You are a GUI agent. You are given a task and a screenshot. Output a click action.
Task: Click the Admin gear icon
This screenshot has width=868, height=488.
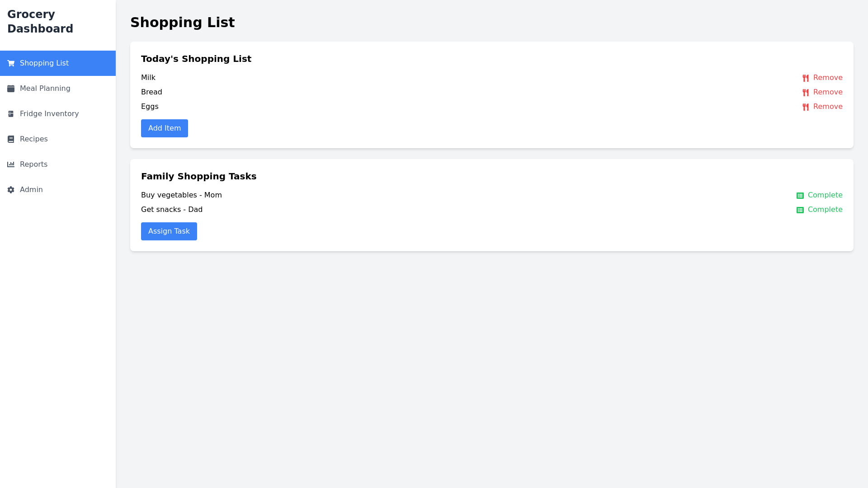coord(11,190)
